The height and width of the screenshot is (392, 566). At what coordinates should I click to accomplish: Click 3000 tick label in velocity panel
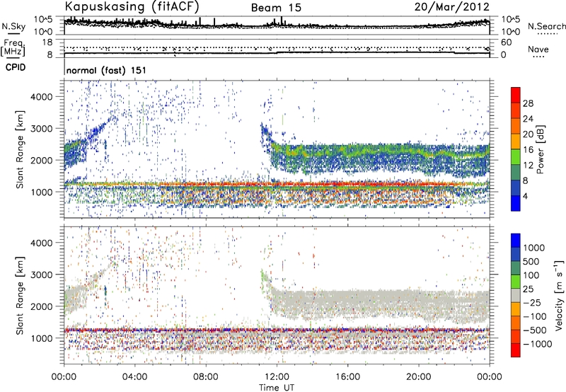(42, 275)
